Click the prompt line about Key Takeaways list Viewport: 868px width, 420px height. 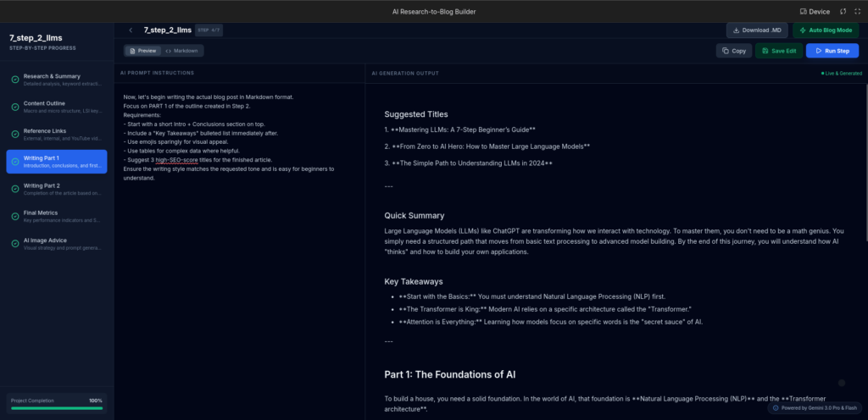tap(200, 133)
